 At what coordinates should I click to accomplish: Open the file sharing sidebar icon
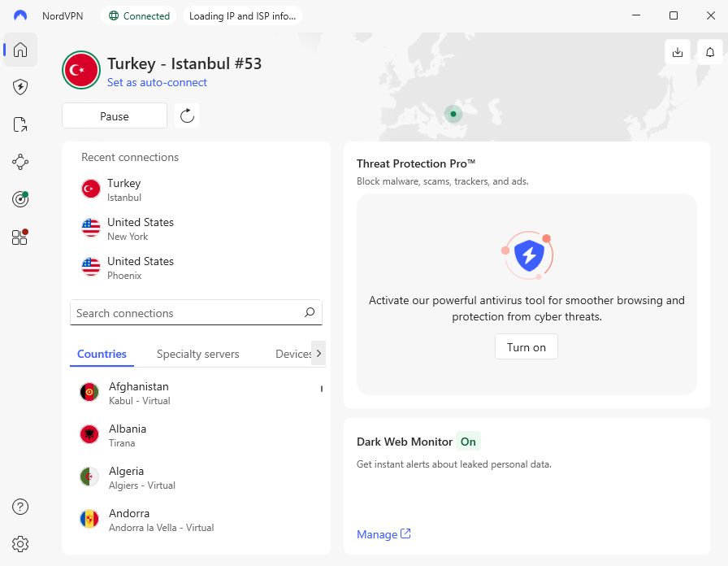tap(20, 124)
